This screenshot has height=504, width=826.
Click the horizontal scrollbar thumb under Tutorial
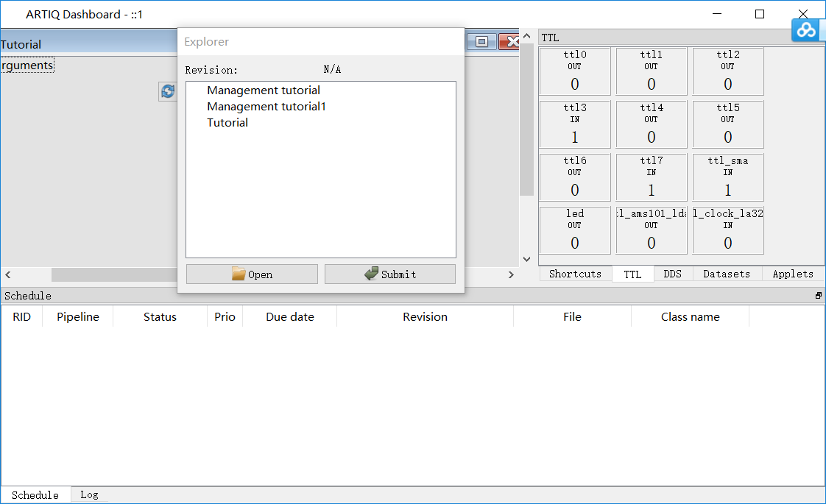(x=114, y=274)
